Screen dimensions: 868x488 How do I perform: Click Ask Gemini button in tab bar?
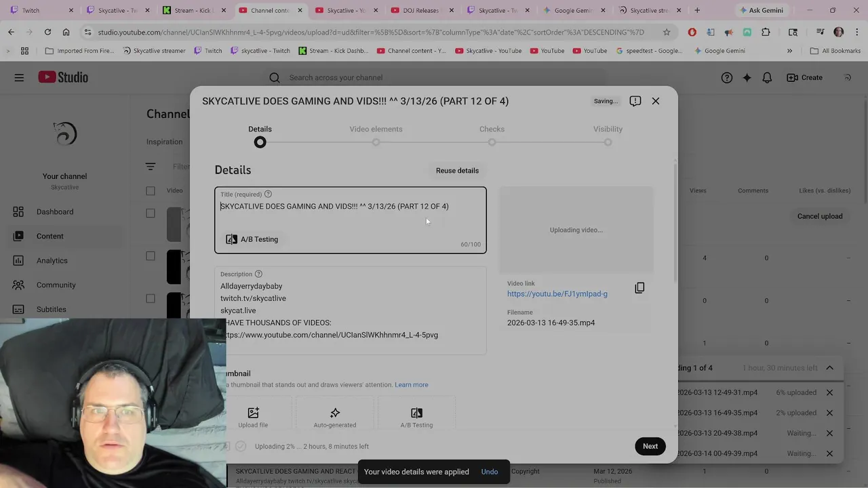click(x=761, y=10)
